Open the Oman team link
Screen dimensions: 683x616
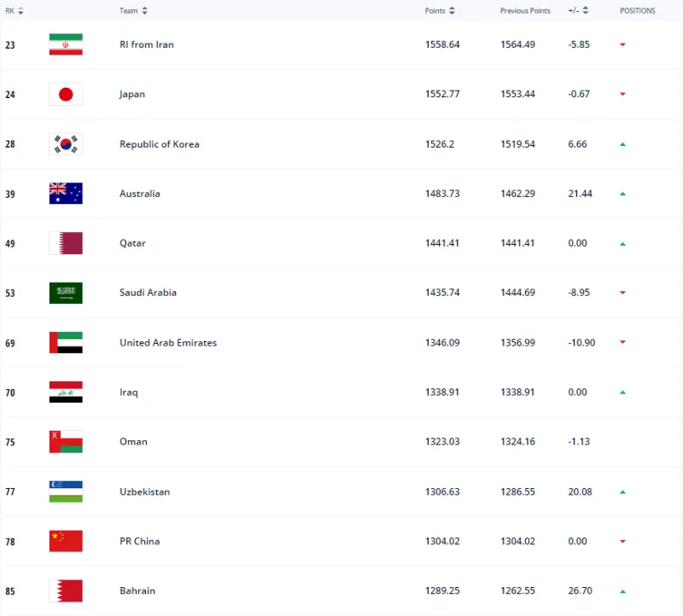tap(133, 442)
